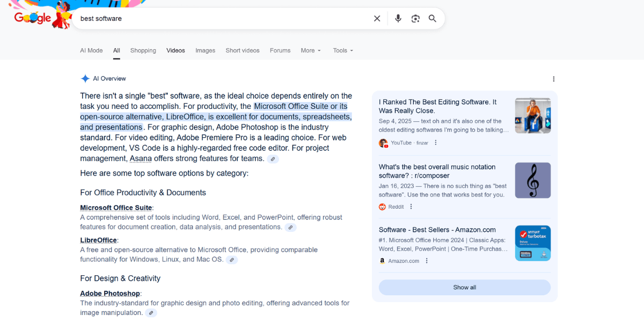Open the Tools dropdown
This screenshot has width=644, height=322.
click(343, 50)
